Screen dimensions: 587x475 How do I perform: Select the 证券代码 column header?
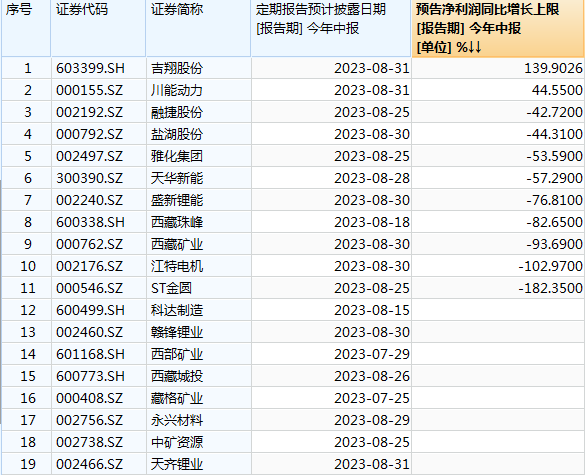pyautogui.click(x=98, y=28)
